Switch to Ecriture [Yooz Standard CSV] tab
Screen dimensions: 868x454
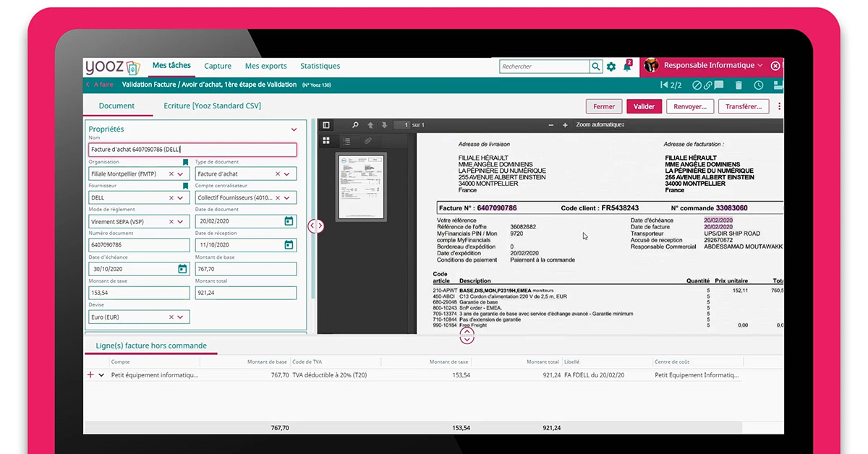pos(212,106)
